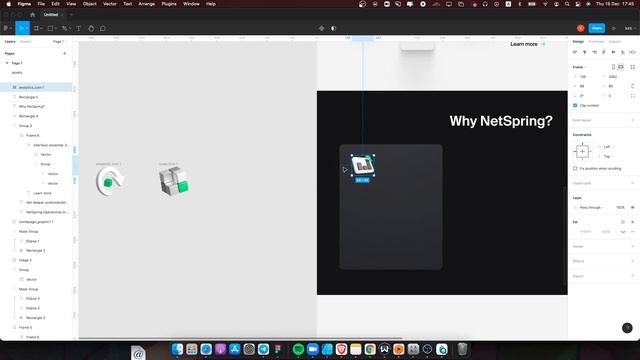This screenshot has height=360, width=640.
Task: Switch to Prototype tab
Action: 596,42
